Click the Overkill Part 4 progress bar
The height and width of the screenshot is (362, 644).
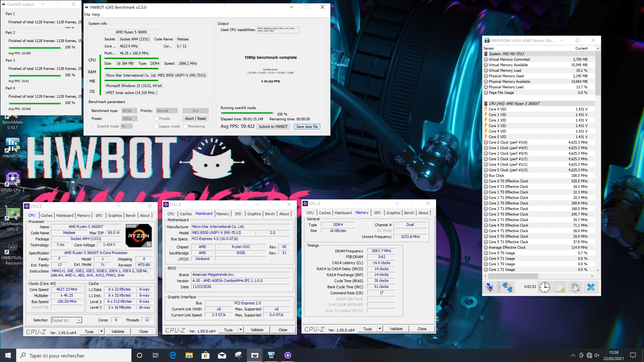coord(35,103)
